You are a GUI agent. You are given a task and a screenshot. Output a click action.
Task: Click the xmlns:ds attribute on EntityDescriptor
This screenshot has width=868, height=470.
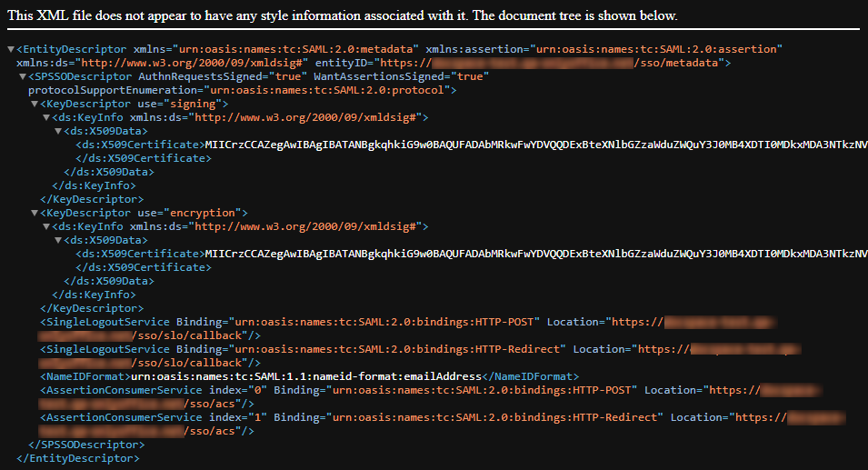coord(162,63)
